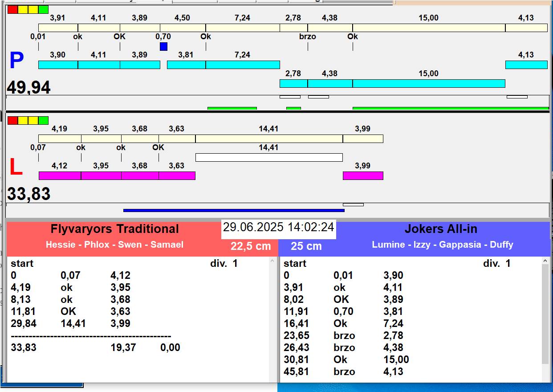Select the cyan 3,81 run bar
Image resolution: width=553 pixels, height=392 pixels.
click(x=186, y=65)
